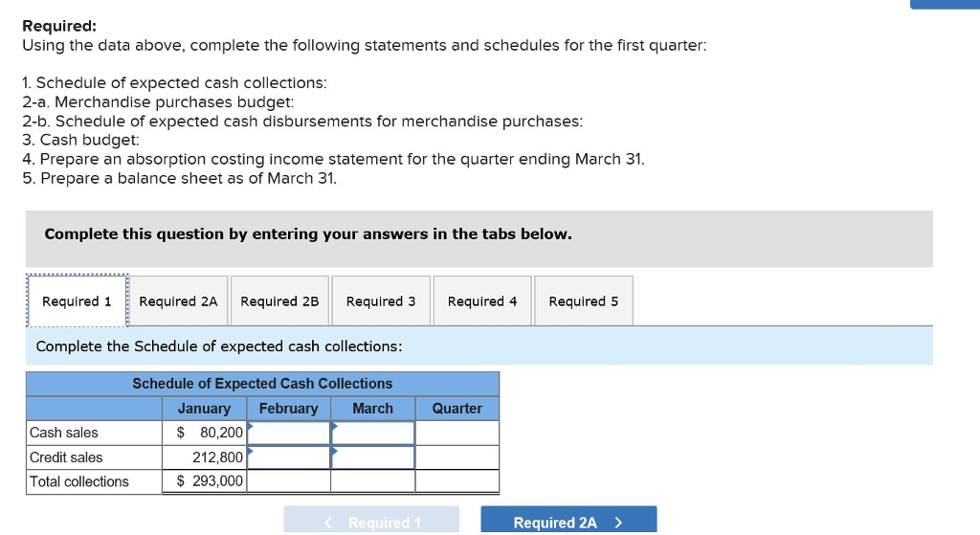Open the Required 3 tab
The height and width of the screenshot is (535, 980).
pyautogui.click(x=381, y=301)
